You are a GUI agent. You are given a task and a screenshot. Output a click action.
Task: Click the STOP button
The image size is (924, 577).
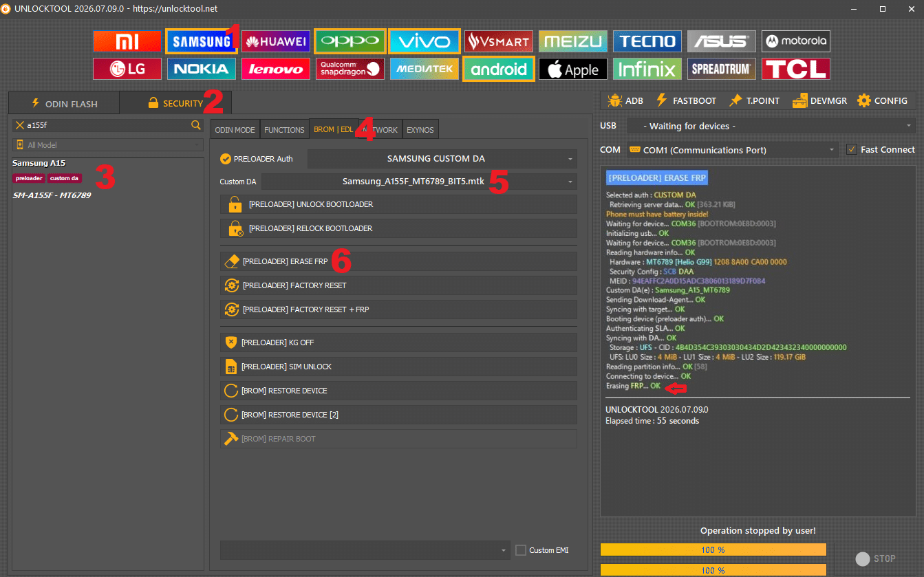click(x=875, y=558)
